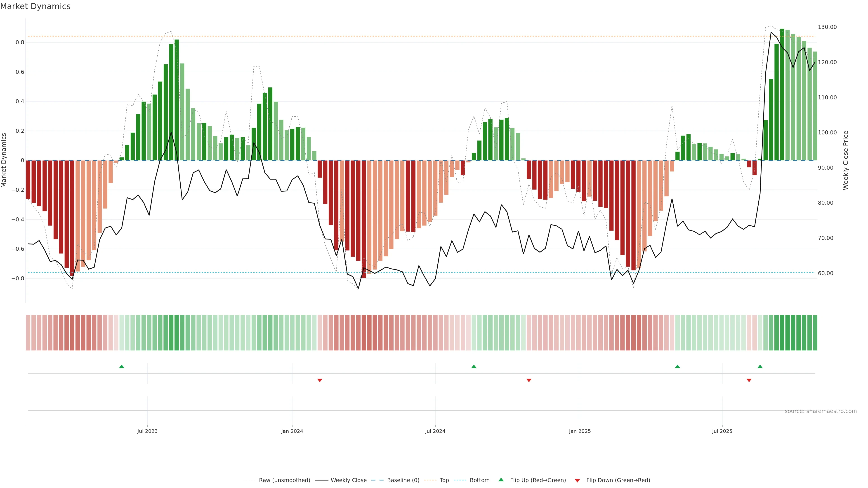Click the last green flip-up marker on the right

pos(760,366)
